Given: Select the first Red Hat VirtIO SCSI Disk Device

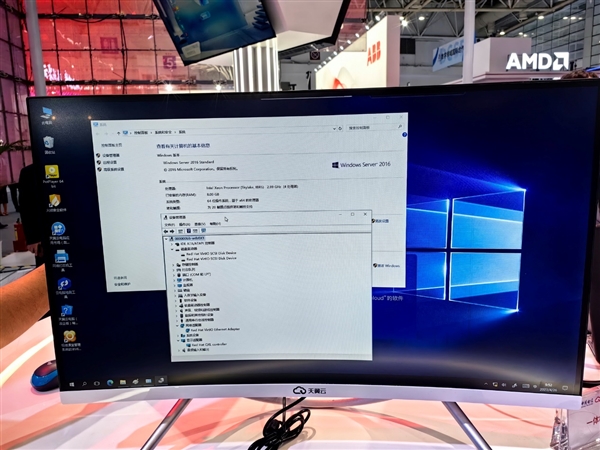Looking at the screenshot, I should (x=209, y=253).
